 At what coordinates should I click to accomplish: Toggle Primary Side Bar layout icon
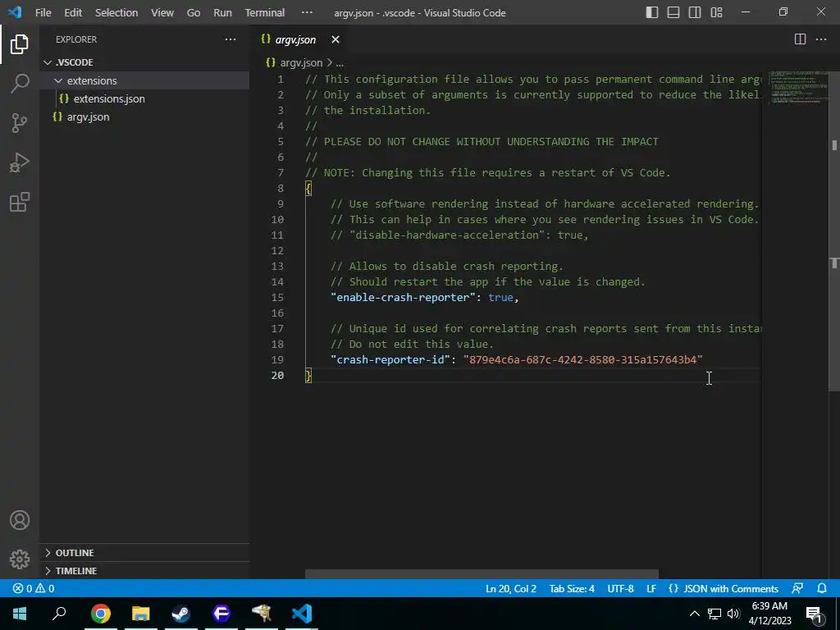click(652, 12)
